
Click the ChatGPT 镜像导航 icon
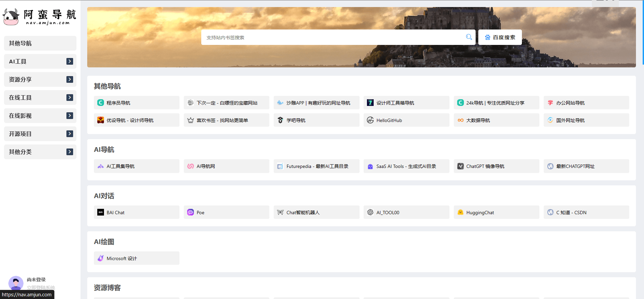(x=460, y=166)
